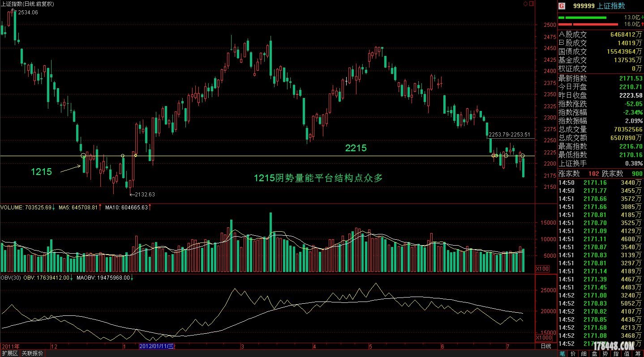Open the 细 detail tab
Viewport: 644px width, 357px height.
(584, 353)
